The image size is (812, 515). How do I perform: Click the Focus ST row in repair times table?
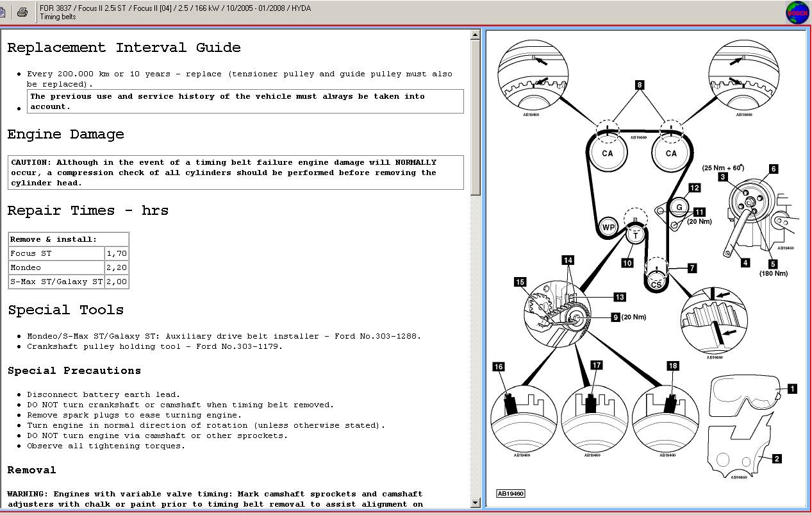pos(56,253)
